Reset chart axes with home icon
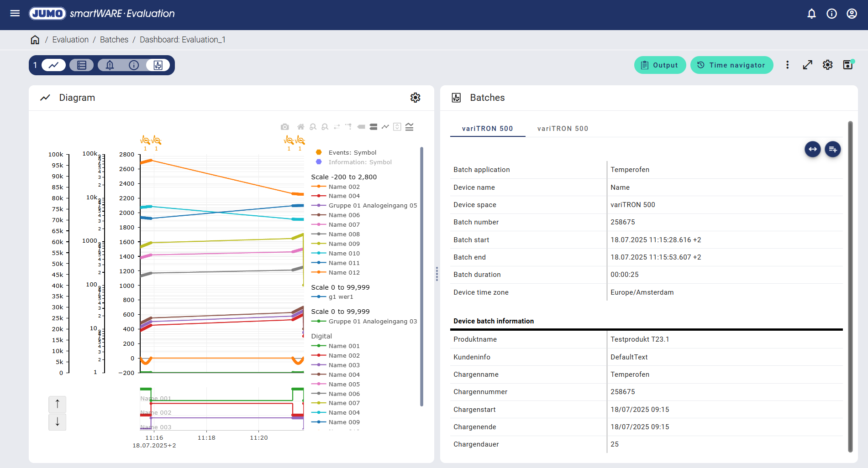This screenshot has width=868, height=468. point(300,127)
